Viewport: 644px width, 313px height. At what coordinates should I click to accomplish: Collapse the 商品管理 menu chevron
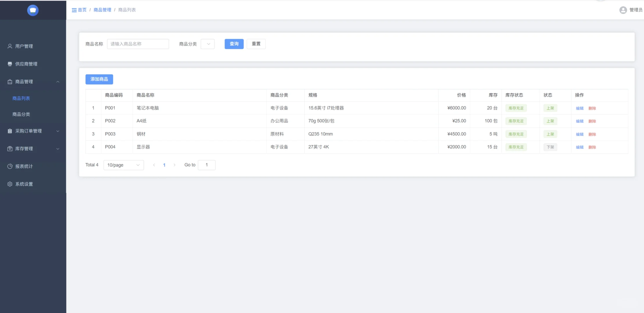click(x=58, y=82)
